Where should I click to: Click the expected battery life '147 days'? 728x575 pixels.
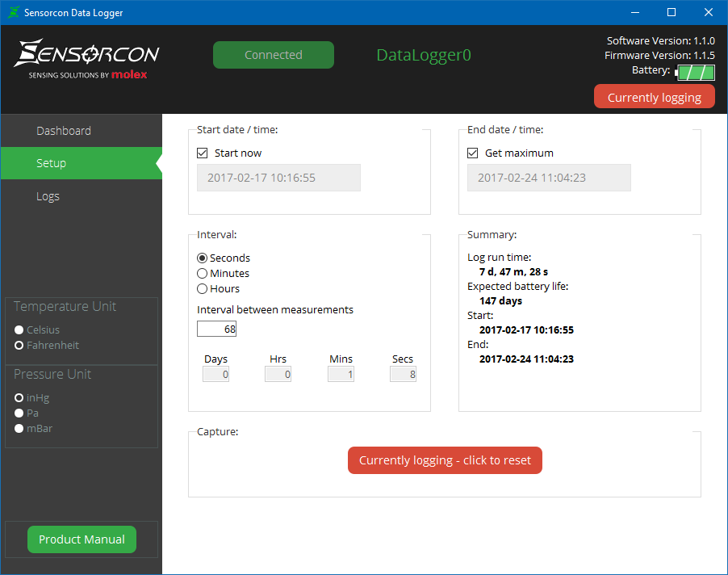pos(500,301)
